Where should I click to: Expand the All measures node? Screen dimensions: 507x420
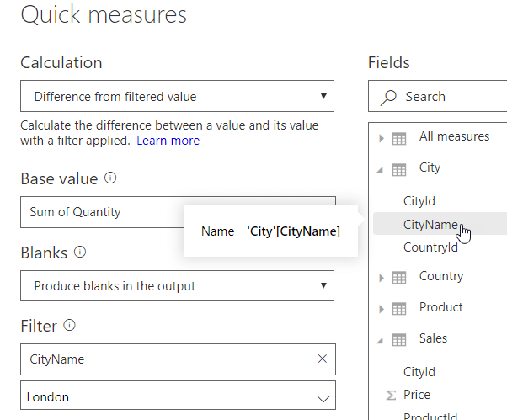pos(381,137)
